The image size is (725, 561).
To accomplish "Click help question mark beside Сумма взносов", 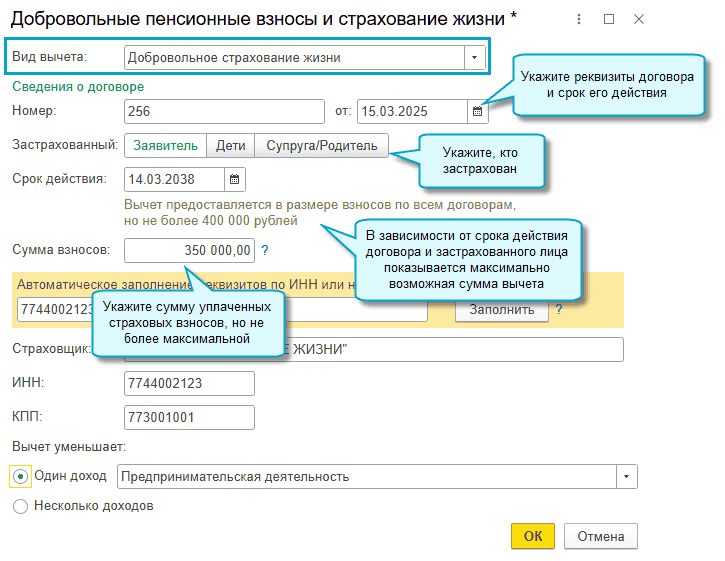I will click(x=264, y=250).
